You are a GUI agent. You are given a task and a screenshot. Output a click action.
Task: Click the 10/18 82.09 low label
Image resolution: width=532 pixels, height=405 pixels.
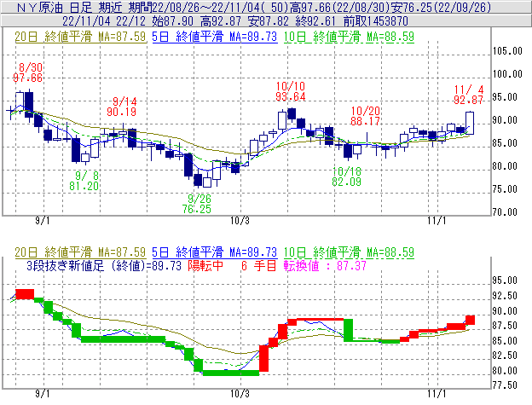pyautogui.click(x=347, y=176)
